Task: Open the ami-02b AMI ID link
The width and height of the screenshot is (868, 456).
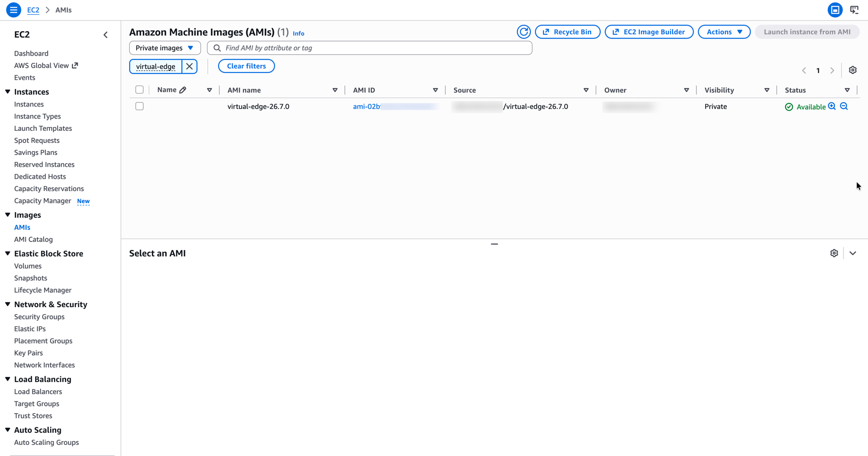Action: (x=395, y=107)
